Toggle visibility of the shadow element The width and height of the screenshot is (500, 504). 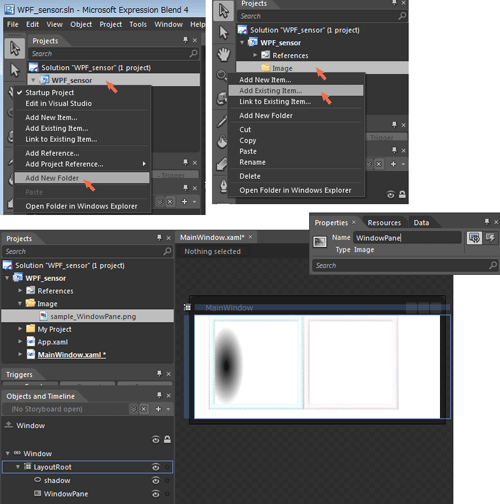[x=156, y=480]
